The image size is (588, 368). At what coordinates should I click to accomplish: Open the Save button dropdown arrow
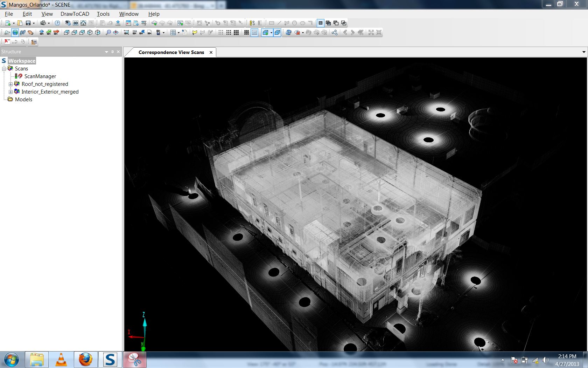tap(34, 23)
